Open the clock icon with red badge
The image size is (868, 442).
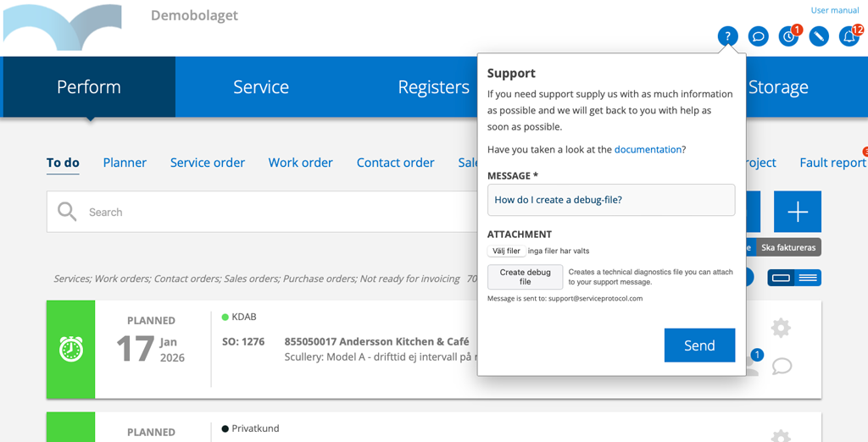click(x=788, y=36)
